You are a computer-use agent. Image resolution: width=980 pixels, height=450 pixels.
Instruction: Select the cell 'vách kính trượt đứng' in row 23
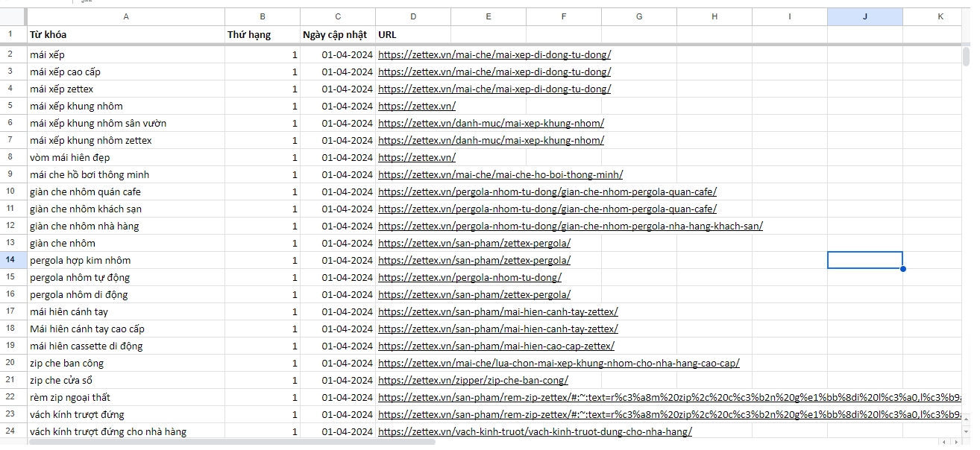[x=125, y=414]
